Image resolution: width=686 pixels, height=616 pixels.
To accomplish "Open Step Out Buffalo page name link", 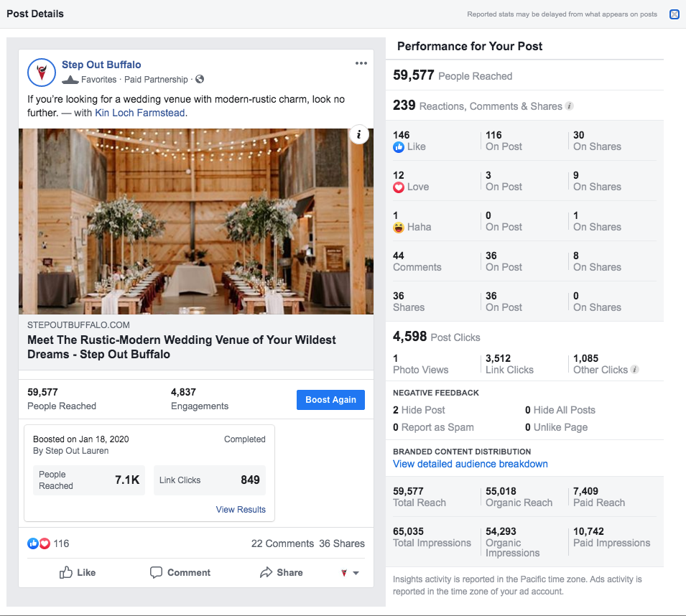I will click(x=101, y=65).
